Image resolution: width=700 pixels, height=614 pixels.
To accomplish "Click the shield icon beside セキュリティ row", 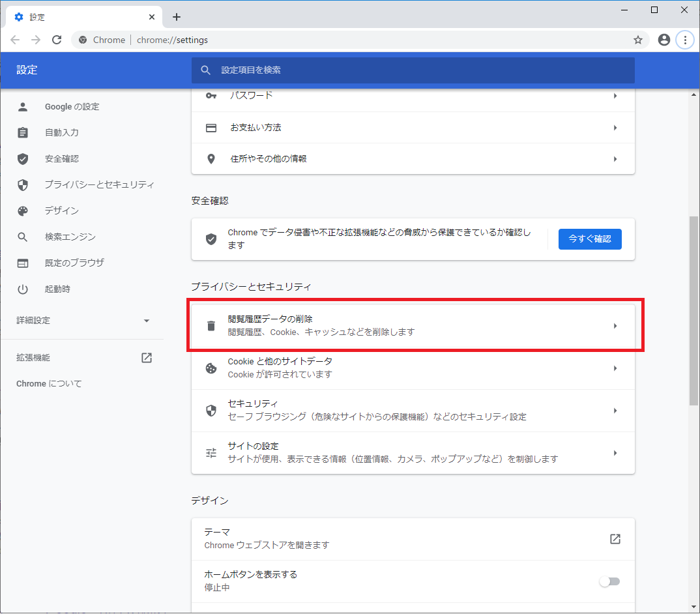I will (211, 411).
